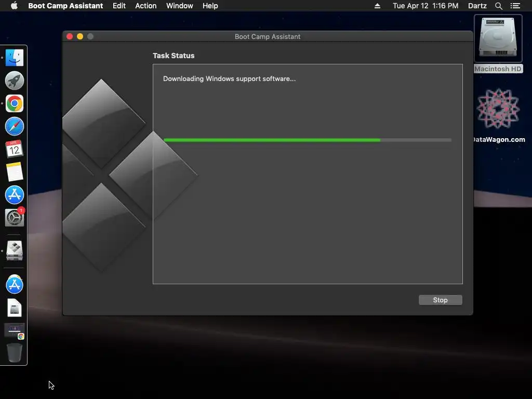
Task: Open Notes from the Dock
Action: point(14,171)
